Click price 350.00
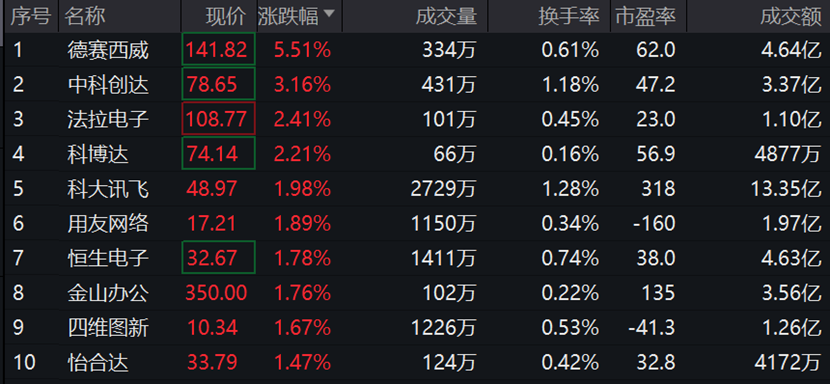 click(x=216, y=293)
